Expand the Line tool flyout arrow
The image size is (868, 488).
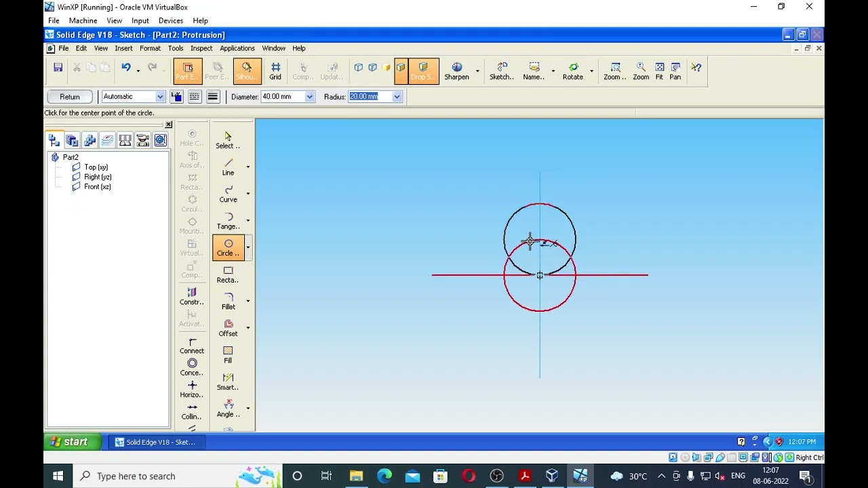pos(248,167)
